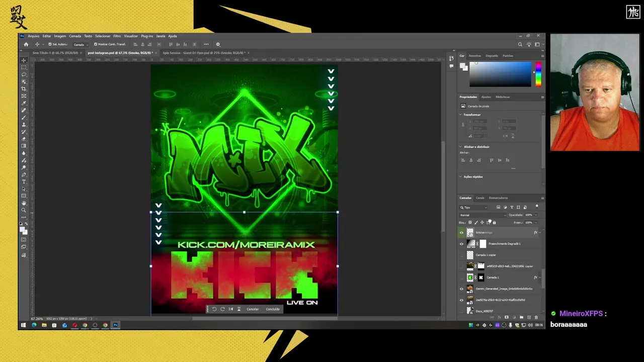Collapse the Ações rápidas section
Image resolution: width=644 pixels, height=362 pixels.
click(460, 176)
